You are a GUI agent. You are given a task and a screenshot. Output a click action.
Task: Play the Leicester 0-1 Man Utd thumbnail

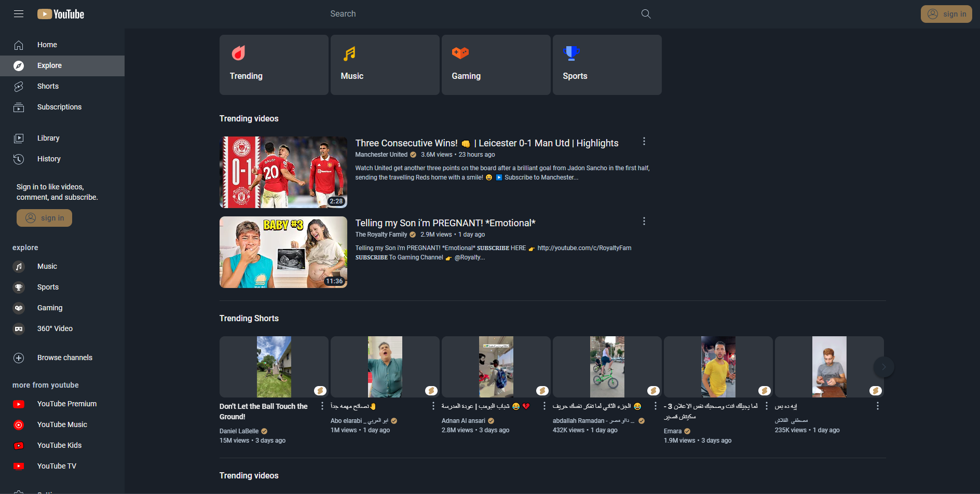283,172
